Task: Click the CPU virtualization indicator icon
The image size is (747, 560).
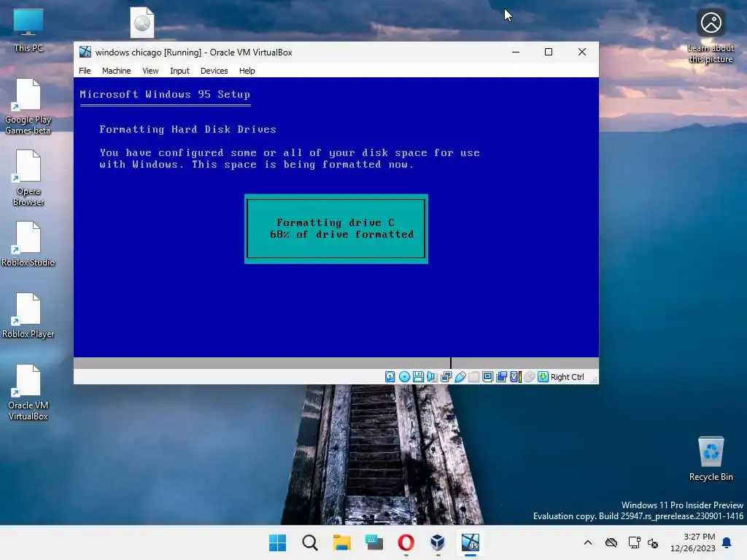Action: tap(516, 377)
